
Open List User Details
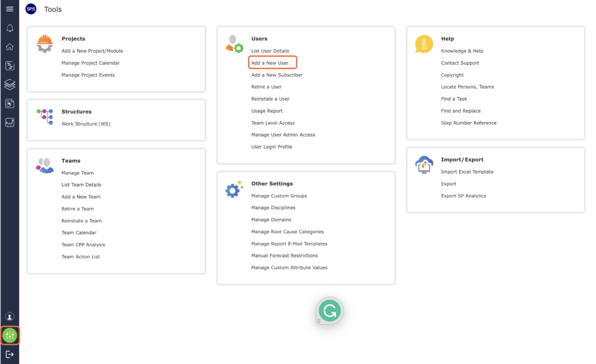pos(270,51)
